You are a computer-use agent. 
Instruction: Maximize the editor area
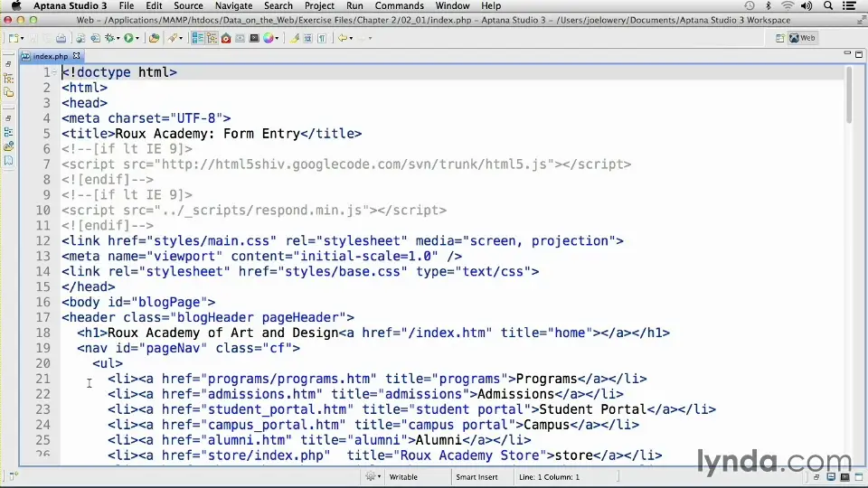pos(859,54)
